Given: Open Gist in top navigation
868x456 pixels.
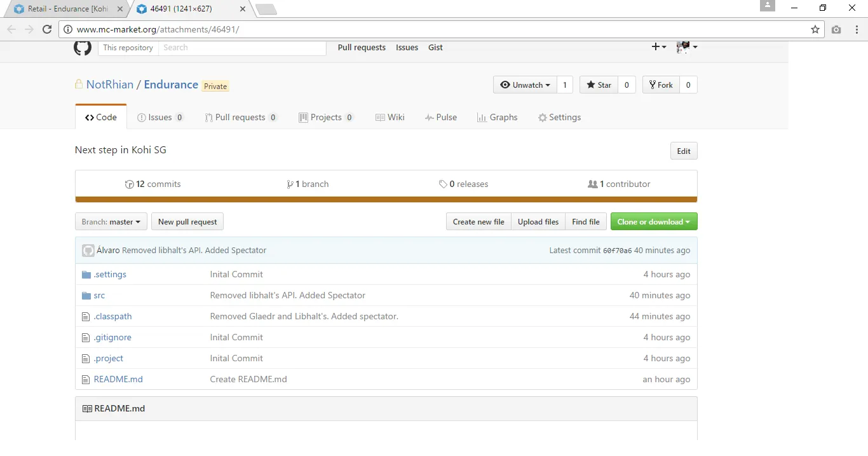Looking at the screenshot, I should pyautogui.click(x=435, y=48).
